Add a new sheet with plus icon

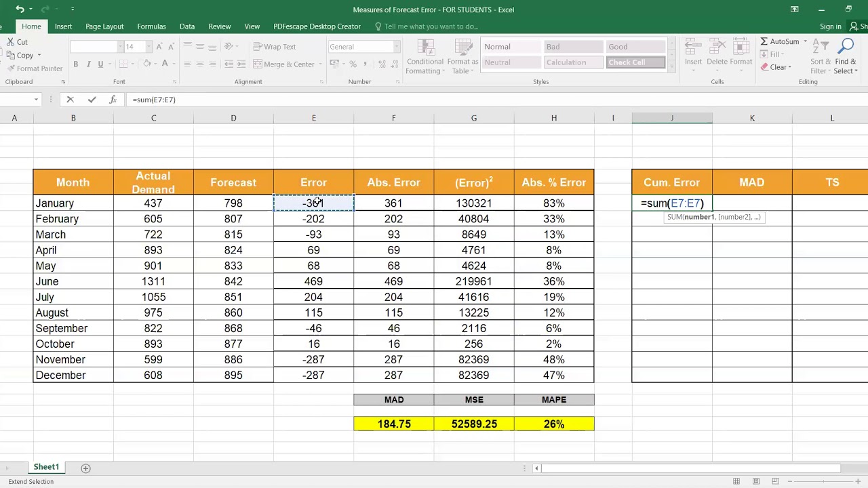click(x=85, y=468)
